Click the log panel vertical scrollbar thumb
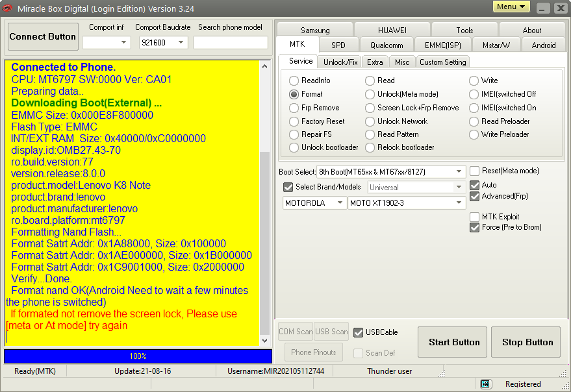The image size is (571, 392). [265, 243]
